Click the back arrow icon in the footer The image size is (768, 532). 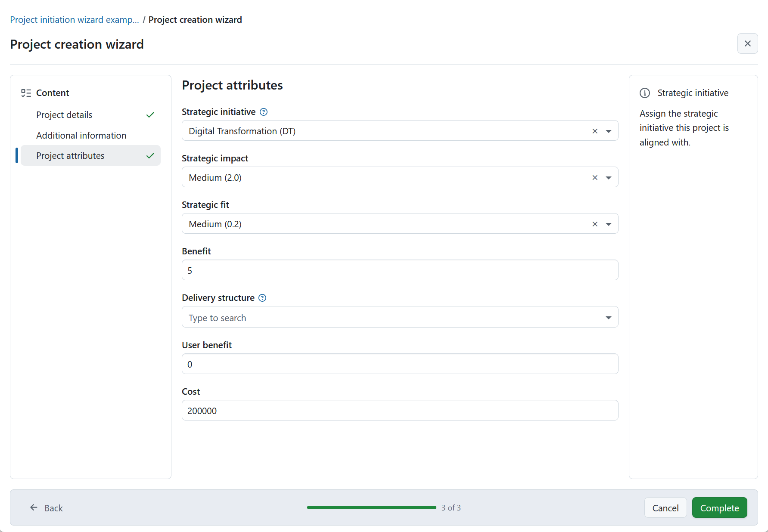(x=34, y=507)
